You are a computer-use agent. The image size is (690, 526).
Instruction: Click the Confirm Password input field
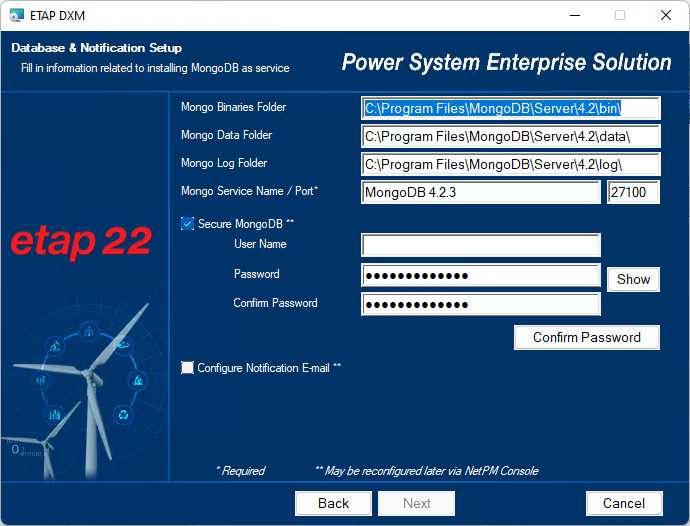(x=481, y=305)
